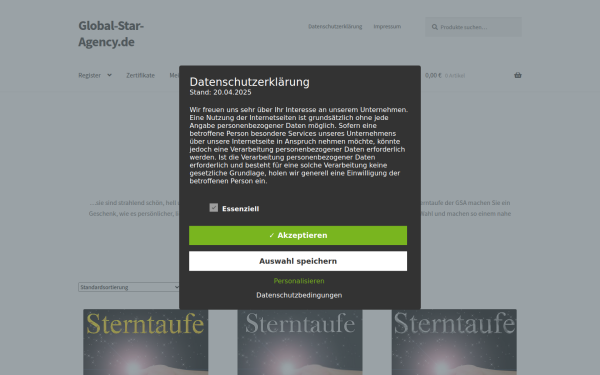600x375 pixels.
Task: Open the Global-Star-Agency.de site title
Action: (111, 34)
